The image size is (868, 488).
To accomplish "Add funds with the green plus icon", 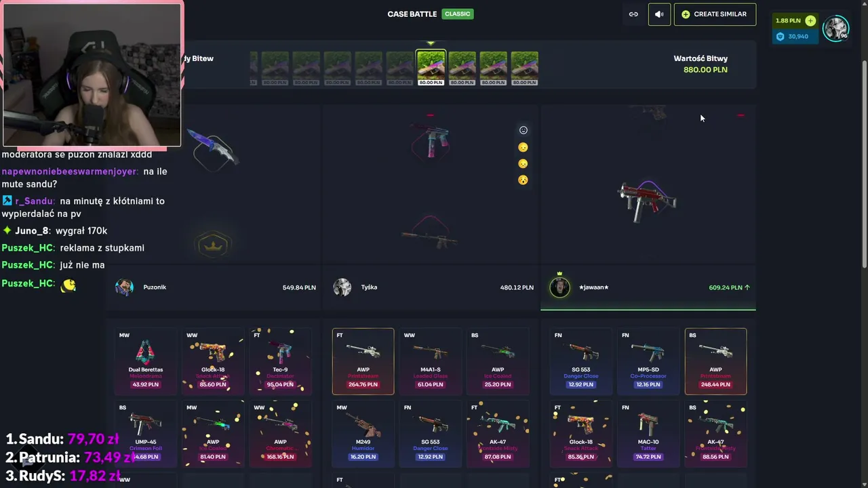I will click(810, 21).
